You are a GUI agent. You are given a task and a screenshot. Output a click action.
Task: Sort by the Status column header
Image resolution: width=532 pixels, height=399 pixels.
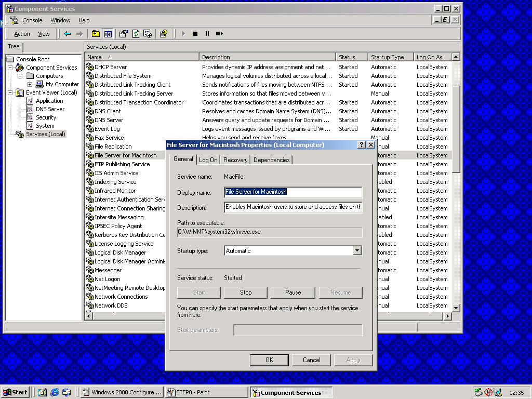352,57
